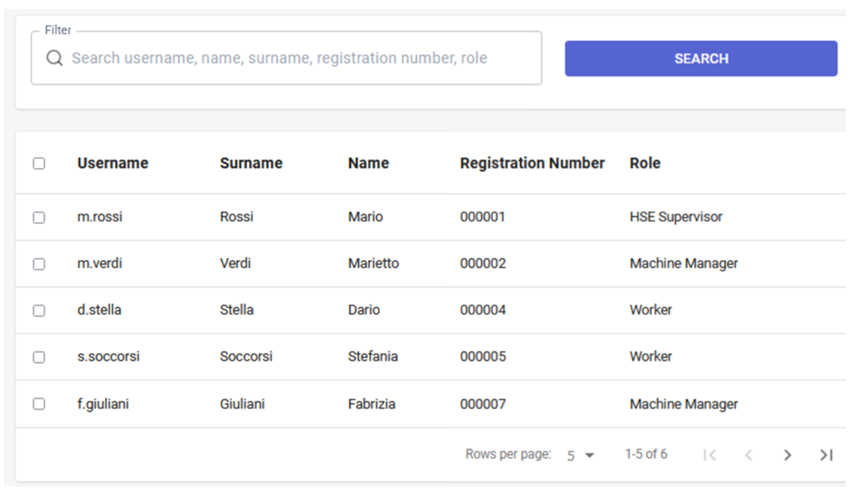Toggle the select-all header checkbox
This screenshot has height=496, width=868.
39,163
